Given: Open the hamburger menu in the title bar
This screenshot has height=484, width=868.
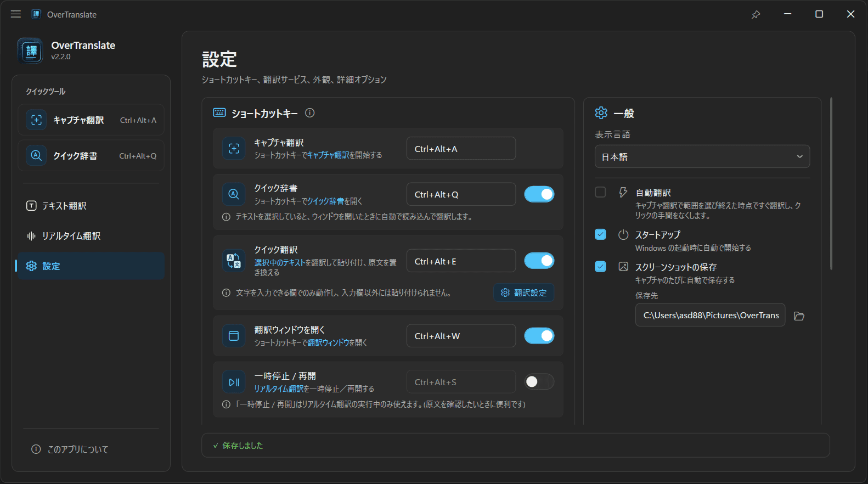Looking at the screenshot, I should pos(16,14).
